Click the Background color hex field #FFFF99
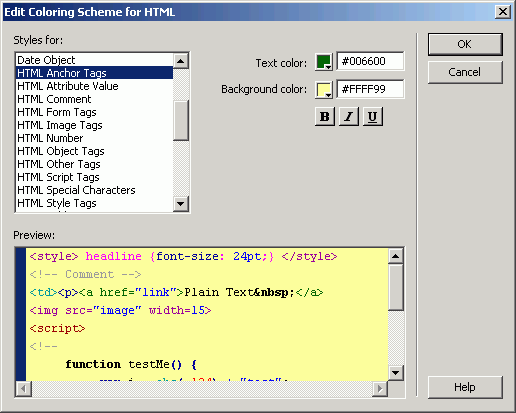Screen dimensions: 516x413 tap(370, 89)
